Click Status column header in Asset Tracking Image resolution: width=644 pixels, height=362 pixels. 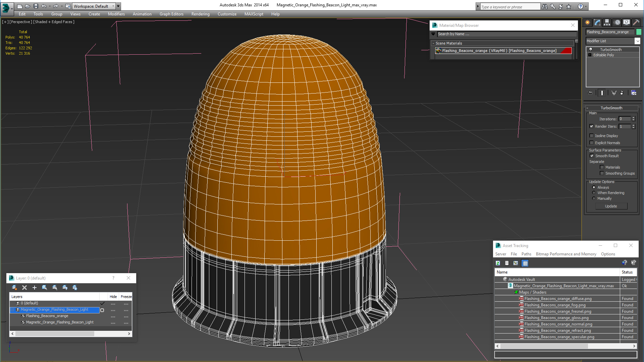(x=628, y=272)
